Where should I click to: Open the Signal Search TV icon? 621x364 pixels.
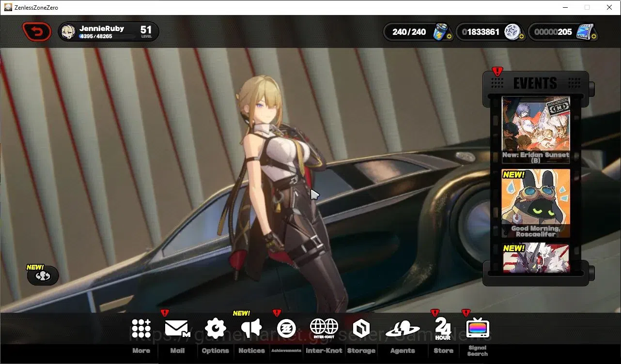pyautogui.click(x=477, y=329)
